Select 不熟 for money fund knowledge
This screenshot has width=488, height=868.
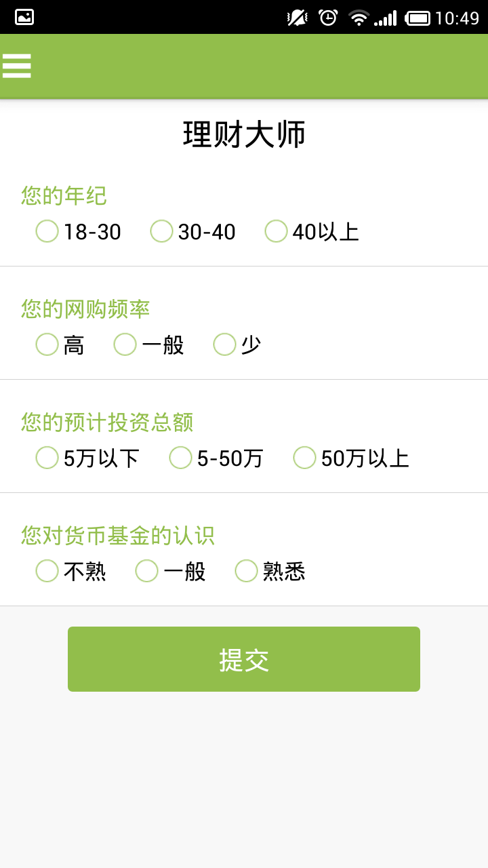pyautogui.click(x=47, y=571)
